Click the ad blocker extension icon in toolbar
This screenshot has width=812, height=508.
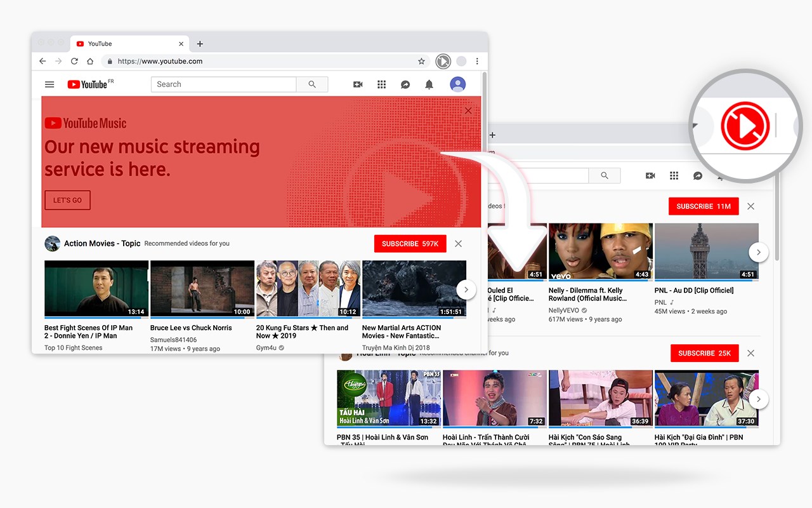443,62
